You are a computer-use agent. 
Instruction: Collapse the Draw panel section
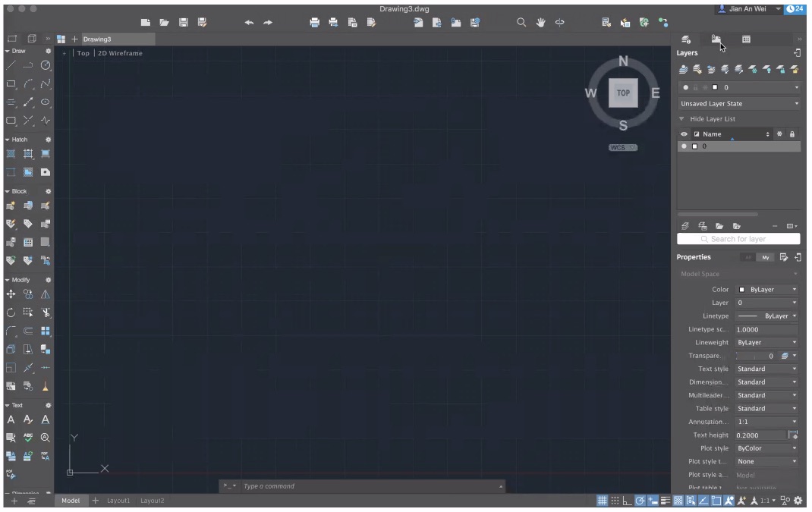click(x=8, y=52)
